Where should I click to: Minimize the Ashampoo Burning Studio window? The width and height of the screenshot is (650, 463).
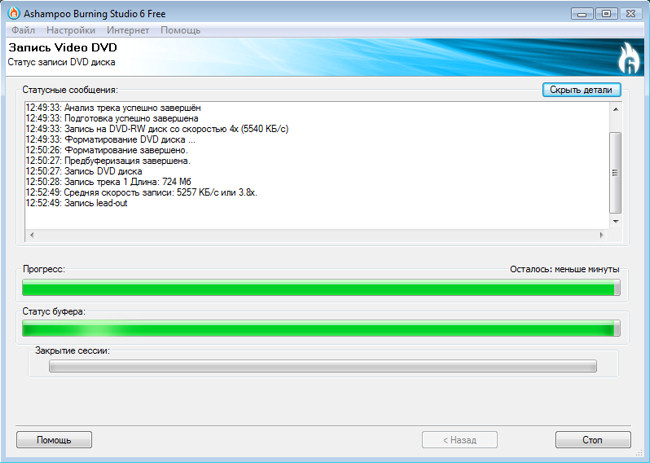click(582, 14)
